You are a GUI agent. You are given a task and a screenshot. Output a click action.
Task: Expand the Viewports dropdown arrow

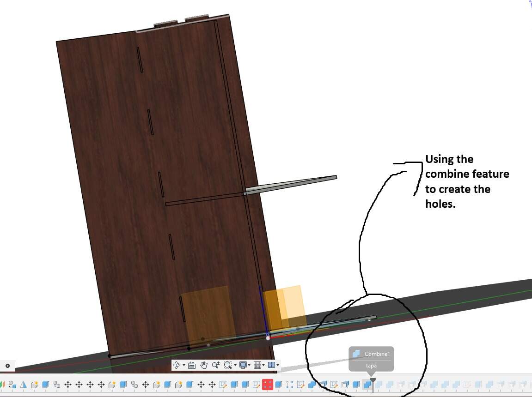point(277,365)
